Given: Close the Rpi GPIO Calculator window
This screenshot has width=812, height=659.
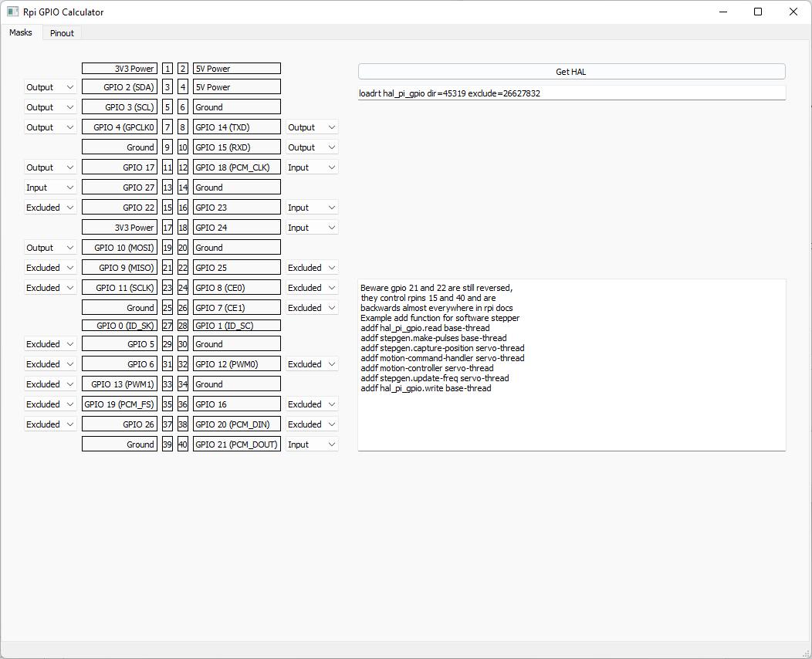Looking at the screenshot, I should coord(793,12).
